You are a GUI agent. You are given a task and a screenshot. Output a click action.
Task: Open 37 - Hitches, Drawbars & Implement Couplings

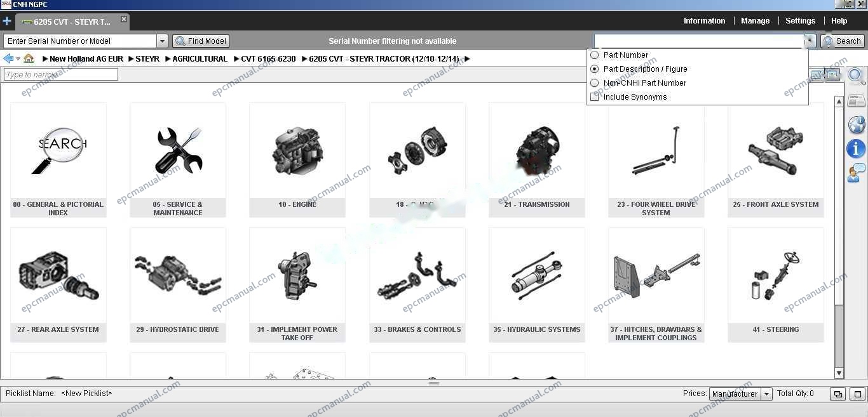(x=656, y=285)
